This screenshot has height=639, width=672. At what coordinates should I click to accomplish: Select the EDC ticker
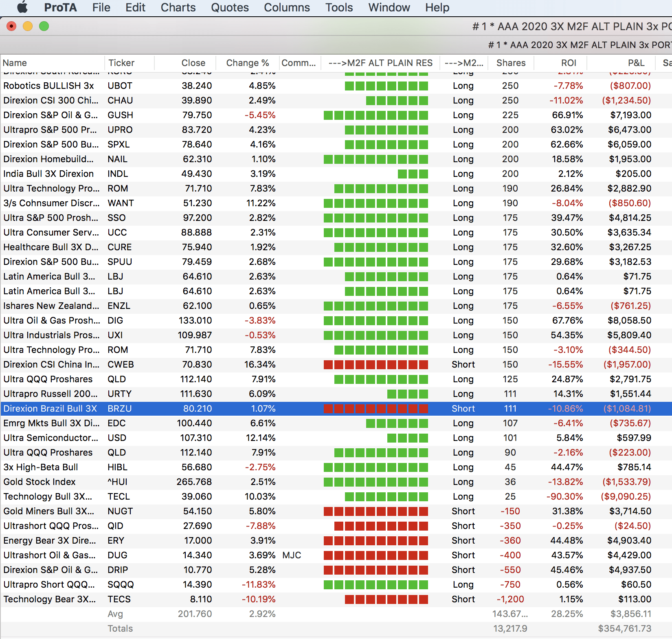coord(116,423)
